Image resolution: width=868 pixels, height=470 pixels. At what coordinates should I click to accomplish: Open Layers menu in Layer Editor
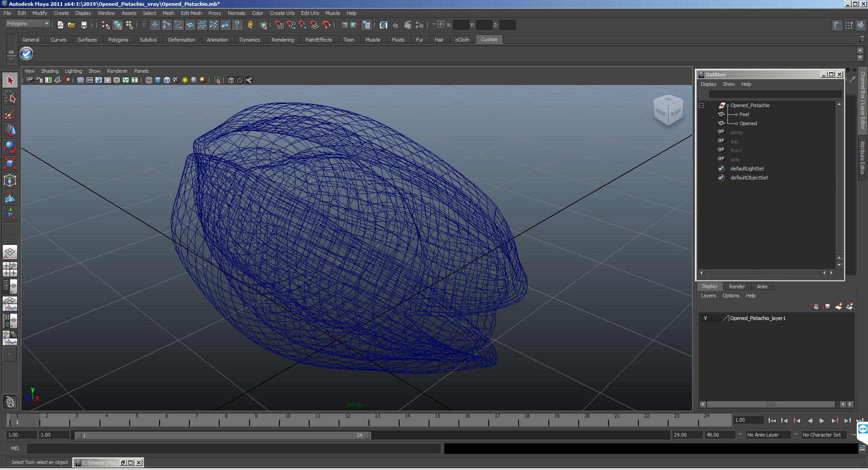(708, 296)
